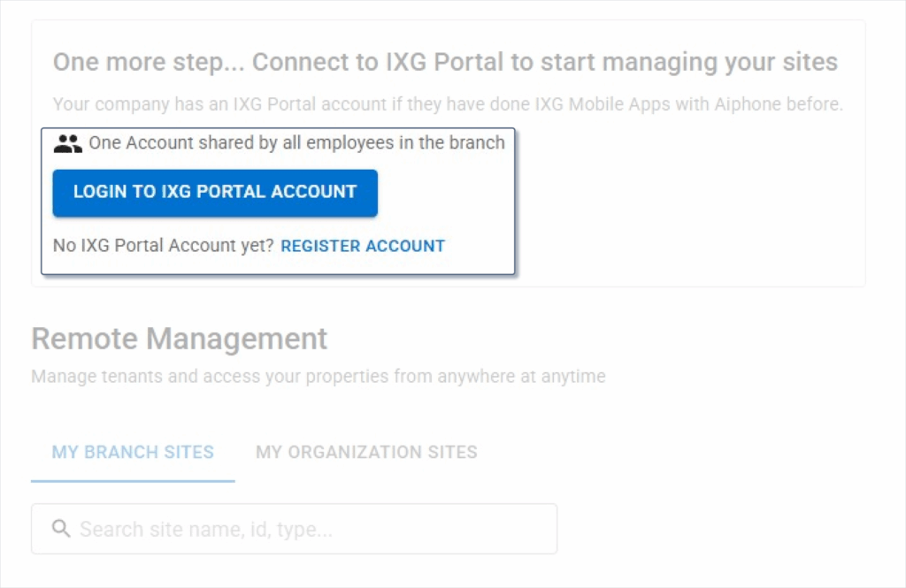Focus the Search site name input field

point(294,529)
